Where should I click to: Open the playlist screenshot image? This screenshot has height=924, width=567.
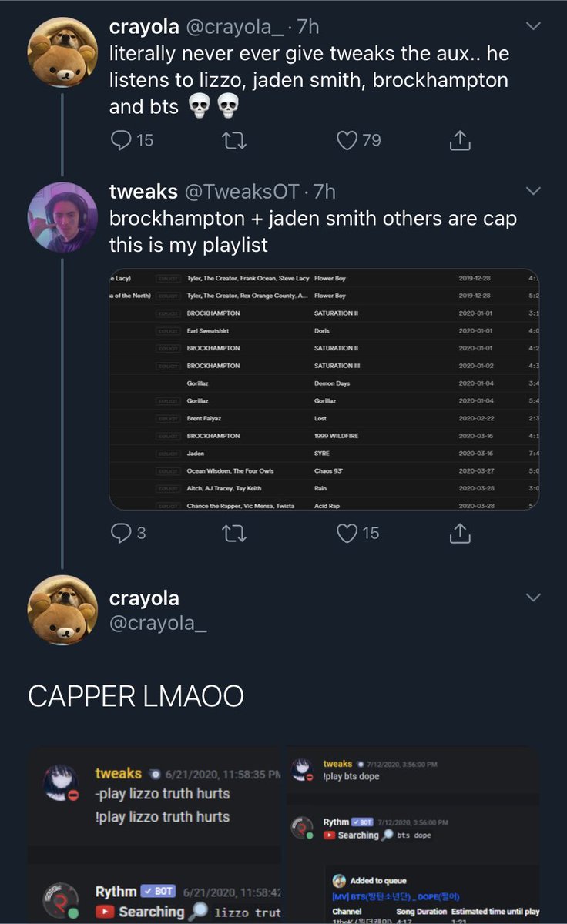click(324, 390)
